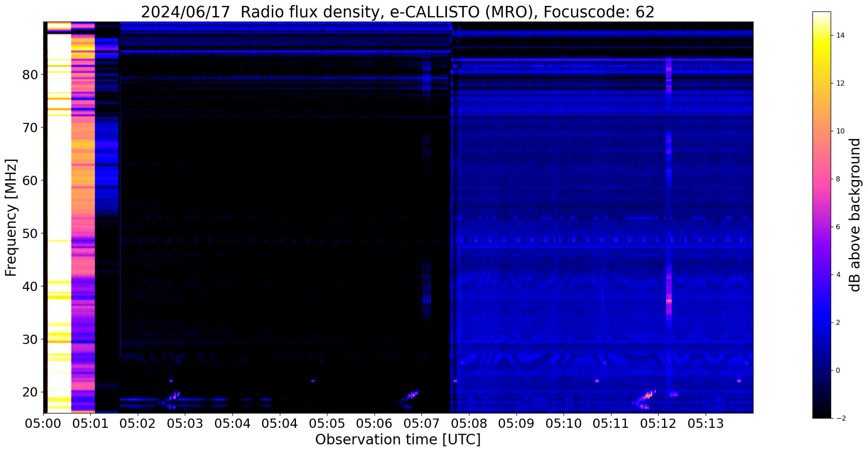868x452 pixels.
Task: Click the 05:12 time tick label
Action: pos(658,424)
